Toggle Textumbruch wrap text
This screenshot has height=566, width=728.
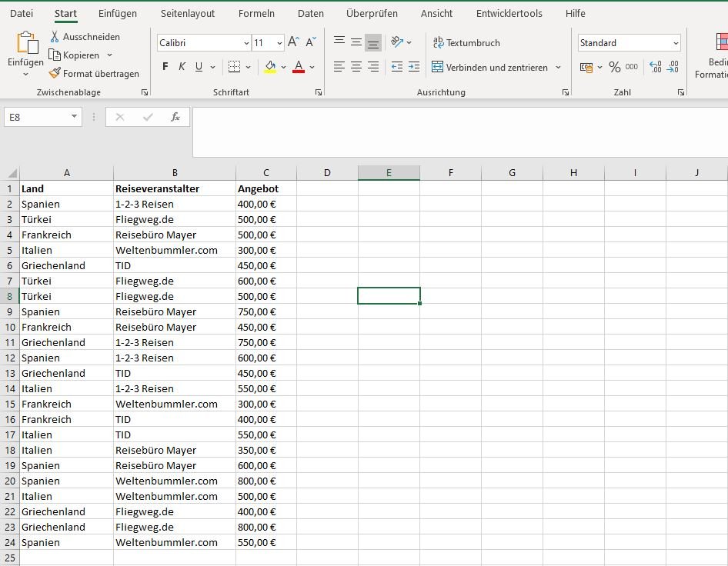tap(466, 43)
